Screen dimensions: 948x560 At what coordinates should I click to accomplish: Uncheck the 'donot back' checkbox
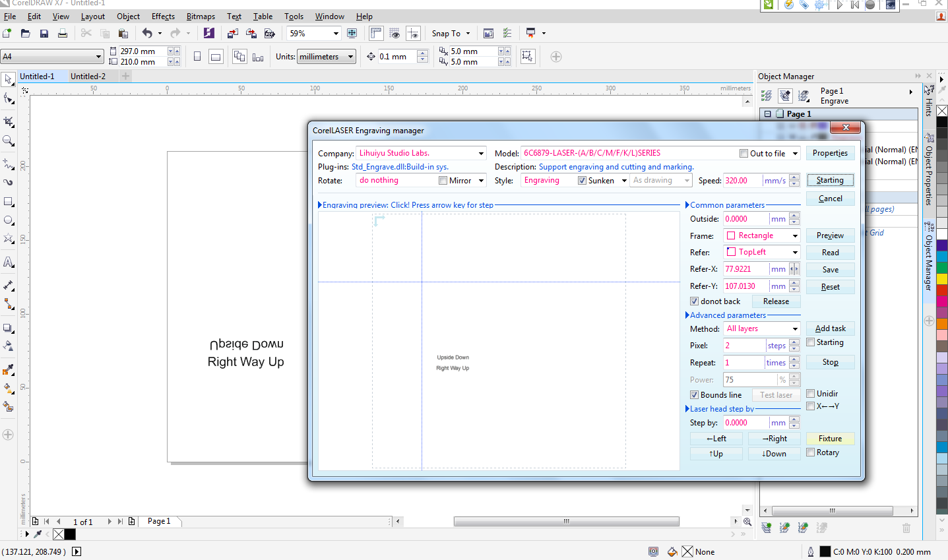click(694, 301)
